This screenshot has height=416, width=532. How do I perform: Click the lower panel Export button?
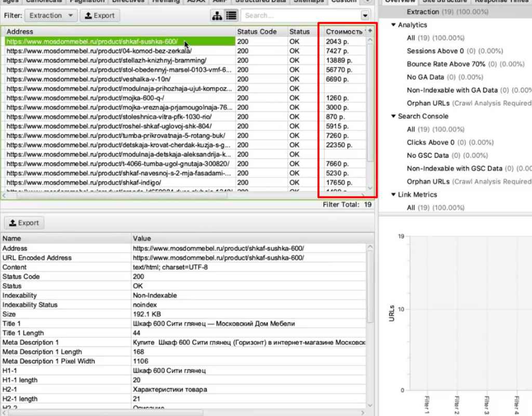[24, 223]
